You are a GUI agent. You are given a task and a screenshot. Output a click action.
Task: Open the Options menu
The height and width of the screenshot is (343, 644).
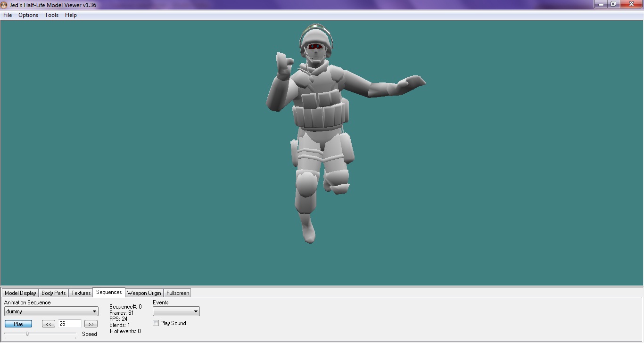tap(28, 15)
